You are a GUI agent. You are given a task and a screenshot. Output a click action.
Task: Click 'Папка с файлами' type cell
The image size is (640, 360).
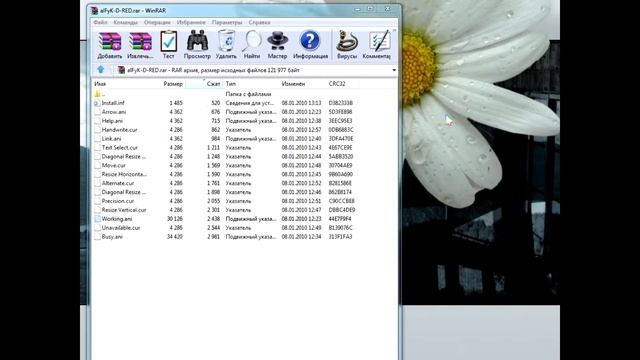248,94
